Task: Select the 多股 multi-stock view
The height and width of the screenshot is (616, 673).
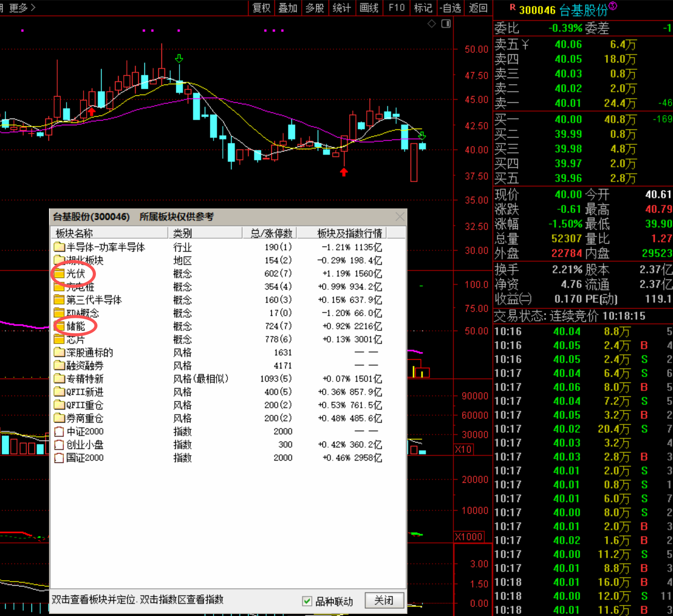Action: click(315, 8)
